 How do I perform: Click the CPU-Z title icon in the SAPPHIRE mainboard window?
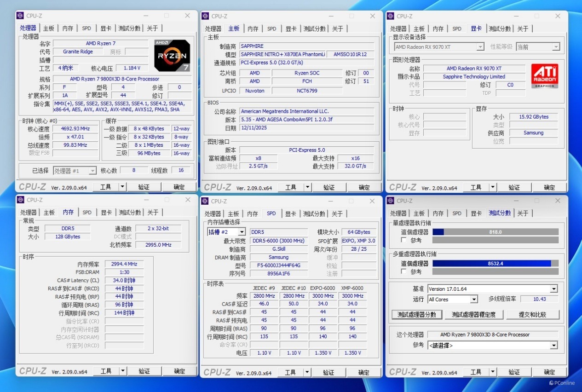click(x=206, y=16)
